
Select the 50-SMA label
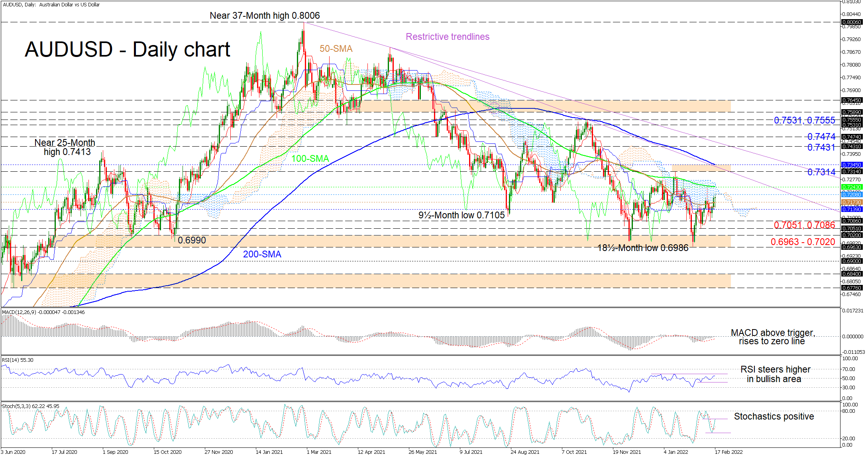click(336, 49)
